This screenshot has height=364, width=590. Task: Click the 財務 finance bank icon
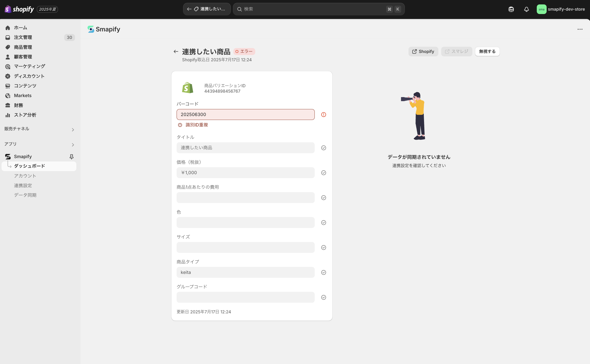[8, 105]
